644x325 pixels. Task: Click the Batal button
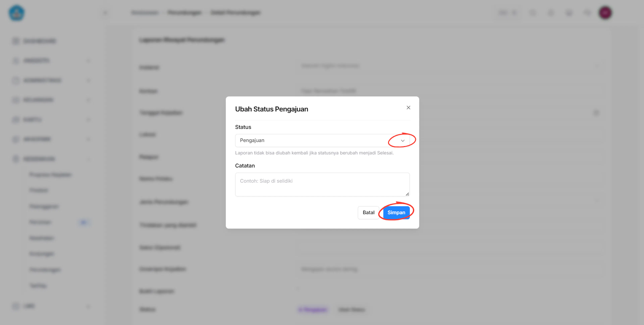pyautogui.click(x=368, y=212)
